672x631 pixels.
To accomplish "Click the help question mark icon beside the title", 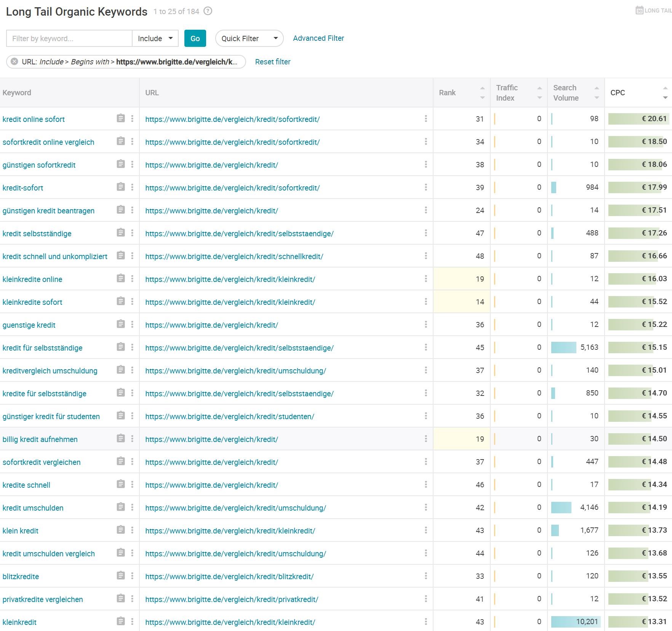I will tap(208, 11).
